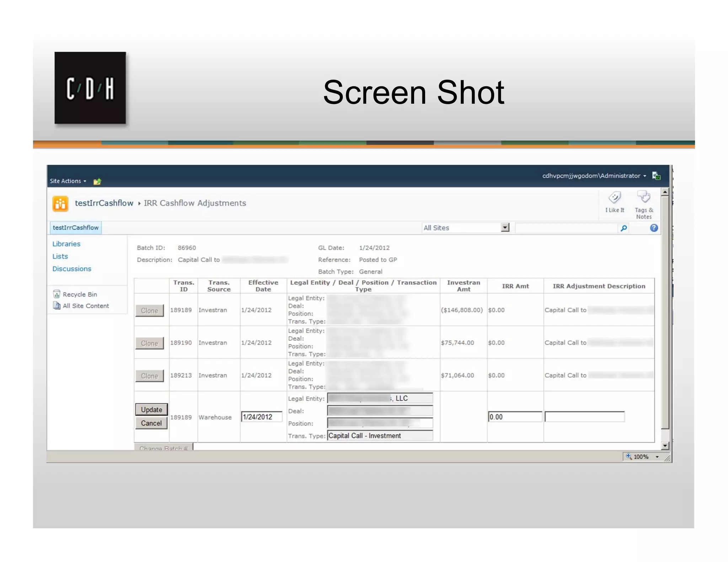Focus the site search text box
728x562 pixels.
566,228
